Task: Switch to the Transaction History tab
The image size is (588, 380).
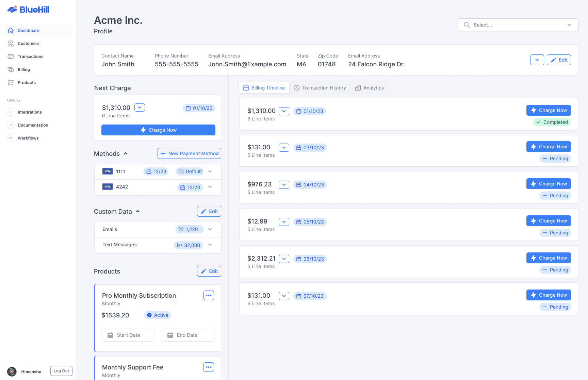Action: [x=320, y=88]
